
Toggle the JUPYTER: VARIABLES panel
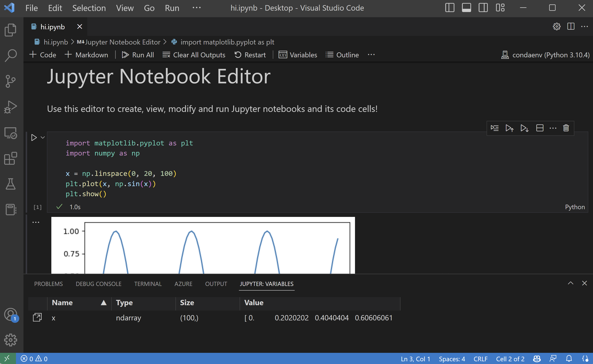tap(266, 284)
